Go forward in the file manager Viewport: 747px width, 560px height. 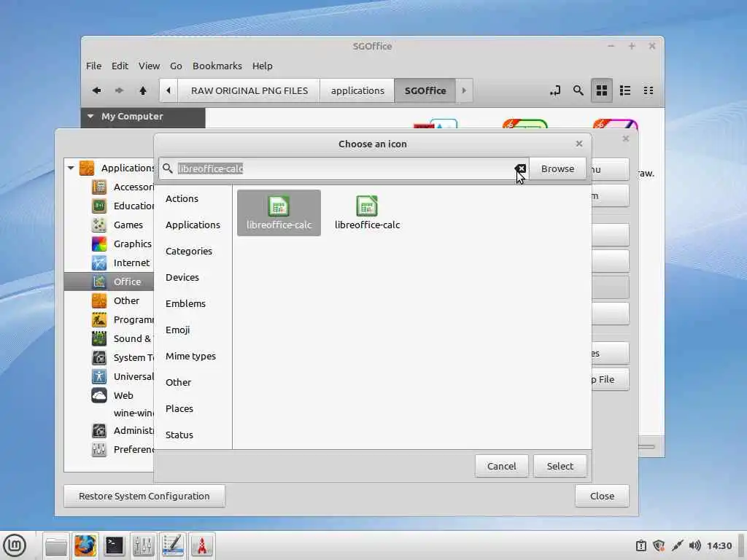tap(119, 90)
